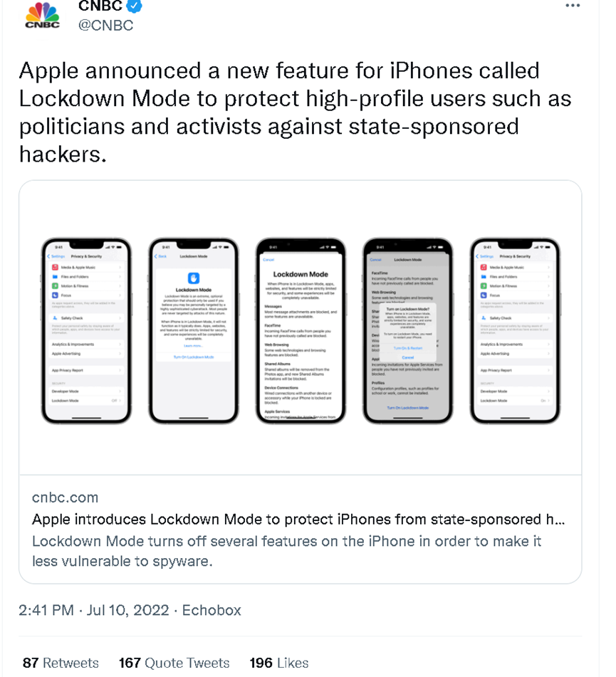Click the Echobox source label

click(212, 610)
